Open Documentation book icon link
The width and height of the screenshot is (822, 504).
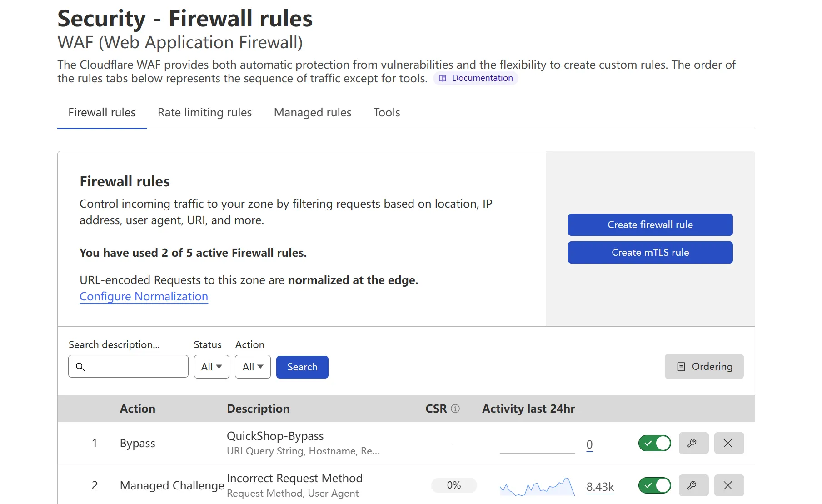click(x=443, y=78)
